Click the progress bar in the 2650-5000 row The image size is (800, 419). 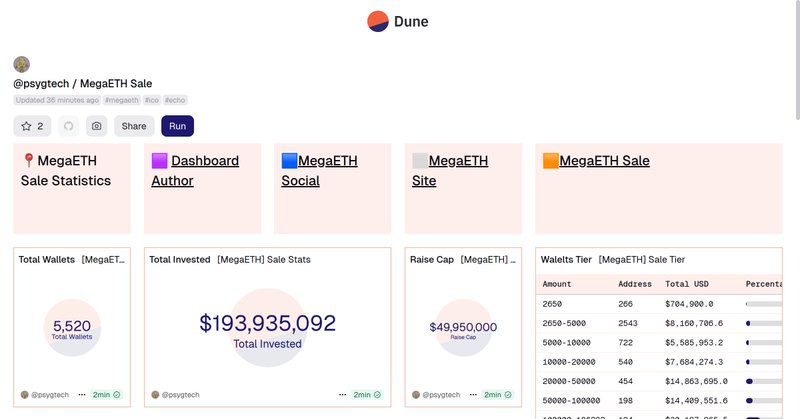(763, 324)
